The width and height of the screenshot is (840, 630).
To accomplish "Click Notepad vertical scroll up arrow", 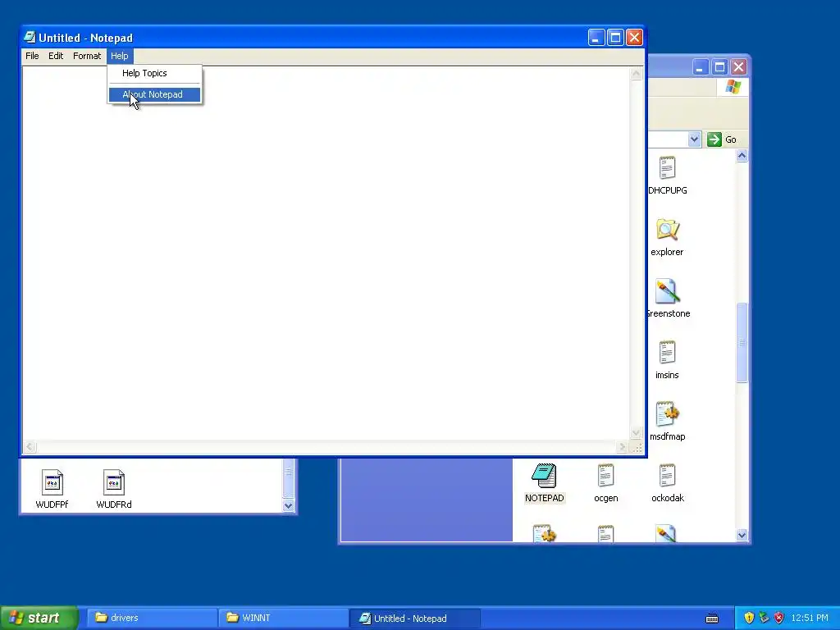I will (636, 74).
